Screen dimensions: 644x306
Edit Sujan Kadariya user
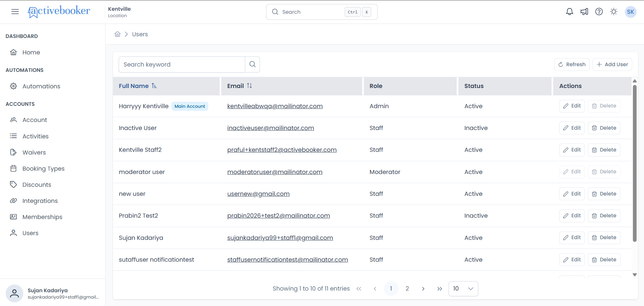572,237
